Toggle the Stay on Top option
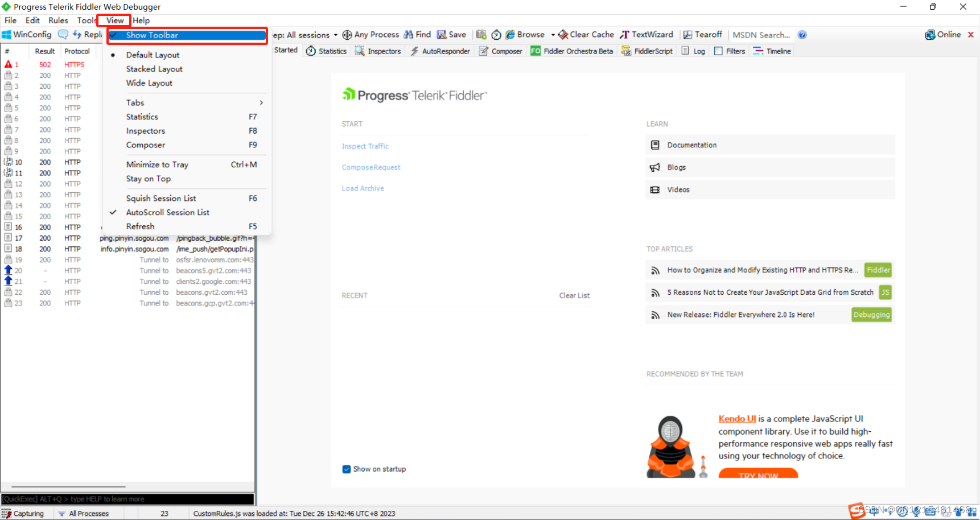Image resolution: width=980 pixels, height=520 pixels. 187,179
